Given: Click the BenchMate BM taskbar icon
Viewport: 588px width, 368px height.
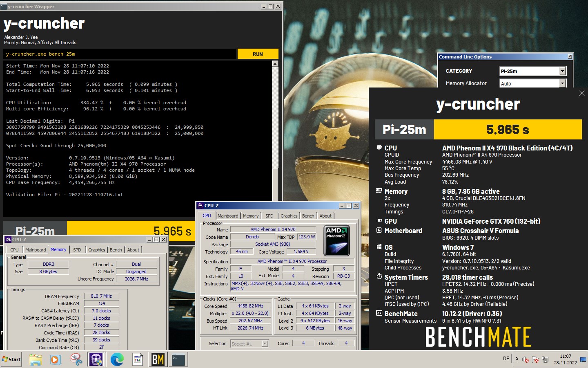Looking at the screenshot, I should (158, 360).
